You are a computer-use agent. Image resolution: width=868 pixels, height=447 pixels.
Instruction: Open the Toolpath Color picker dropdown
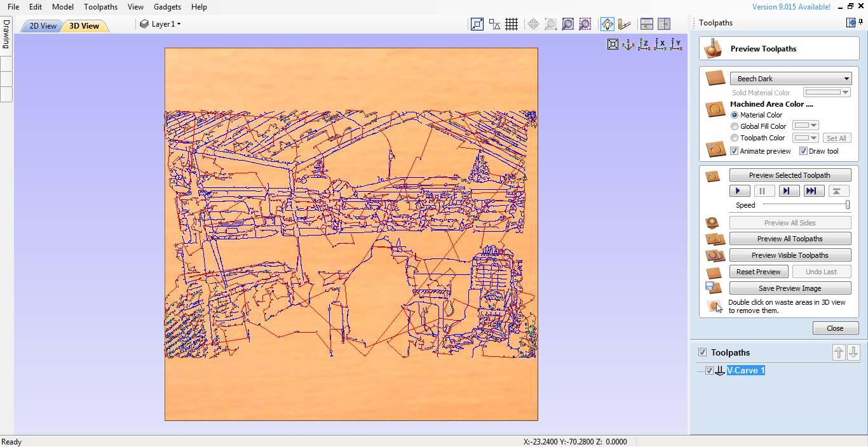click(805, 137)
